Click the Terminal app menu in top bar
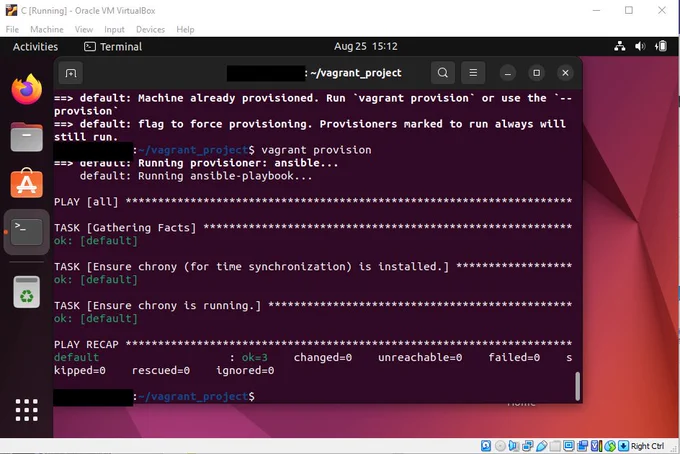The image size is (680, 454). tap(113, 46)
